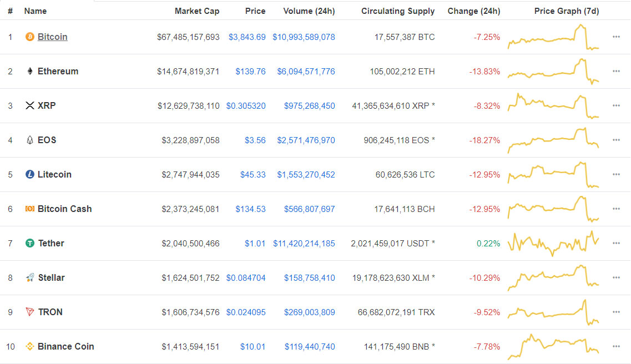Open the EOS name link

(x=47, y=140)
